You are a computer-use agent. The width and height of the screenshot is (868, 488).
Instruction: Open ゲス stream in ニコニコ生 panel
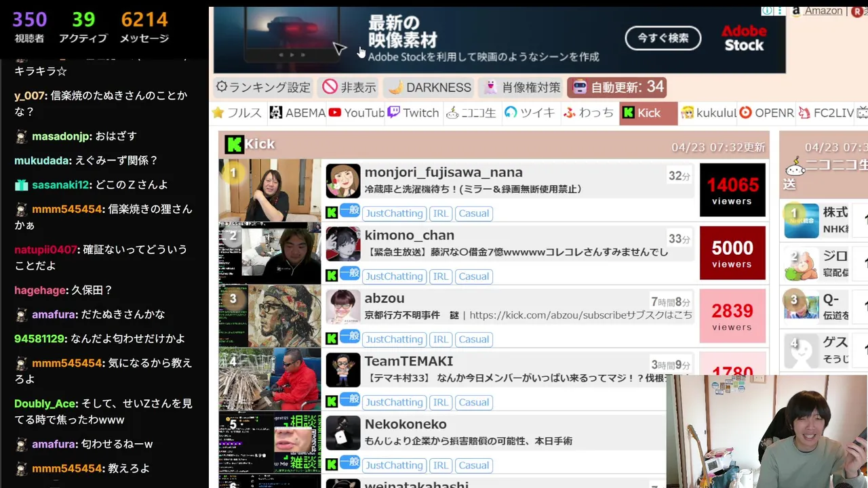pos(825,350)
